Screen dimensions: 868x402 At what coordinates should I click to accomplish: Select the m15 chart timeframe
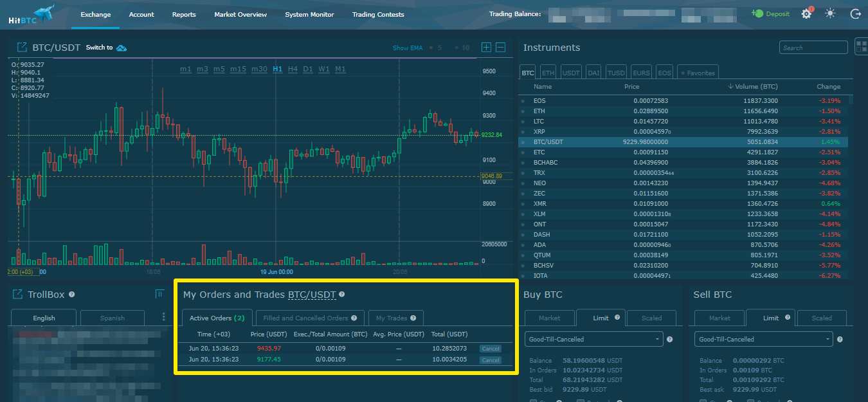point(238,69)
